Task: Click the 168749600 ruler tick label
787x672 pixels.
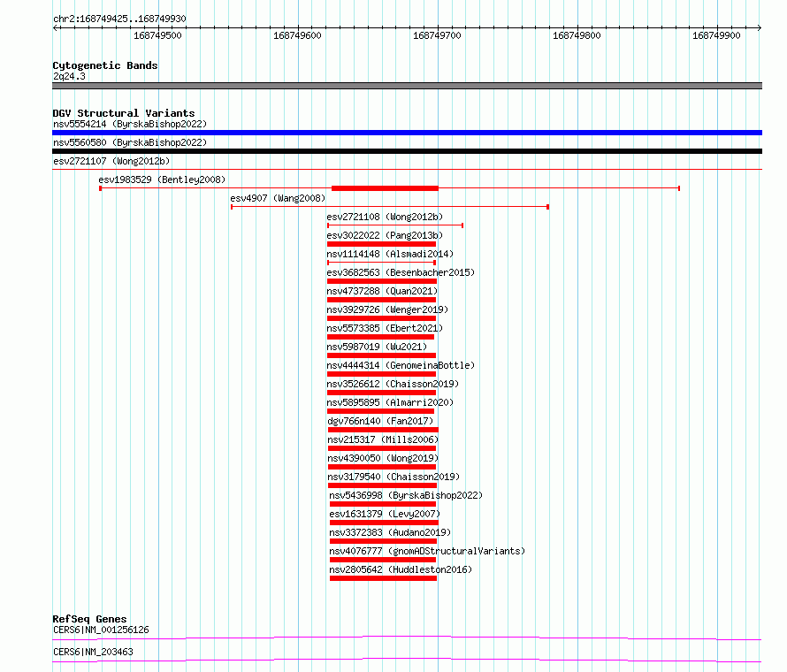Action: click(297, 35)
